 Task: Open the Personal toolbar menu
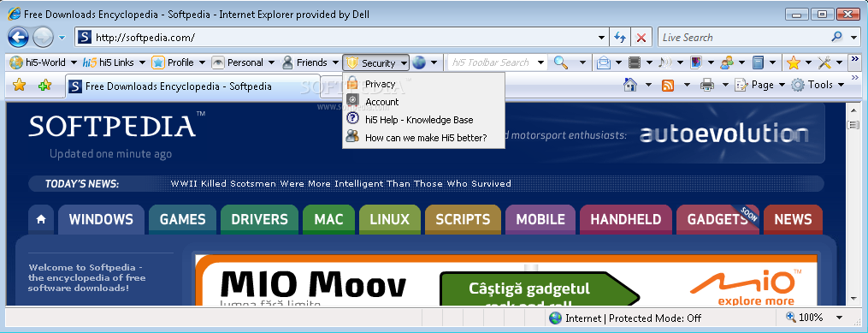243,62
